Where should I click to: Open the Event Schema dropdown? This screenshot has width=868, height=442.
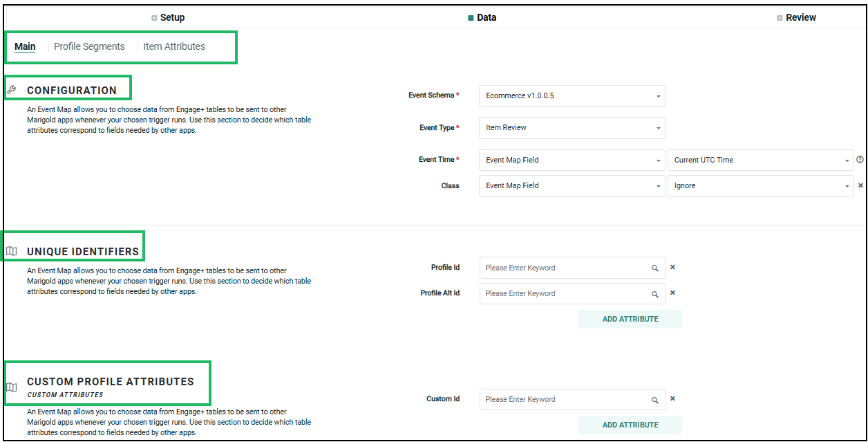(572, 95)
